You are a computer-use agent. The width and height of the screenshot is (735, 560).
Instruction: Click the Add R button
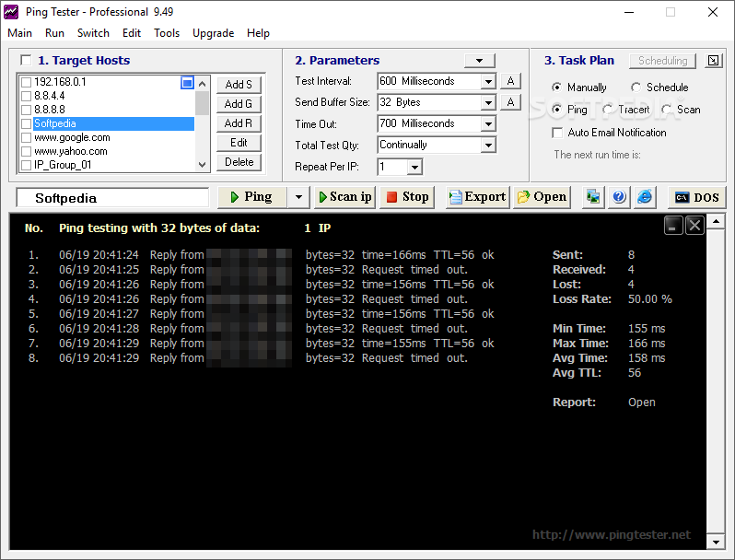[x=239, y=123]
